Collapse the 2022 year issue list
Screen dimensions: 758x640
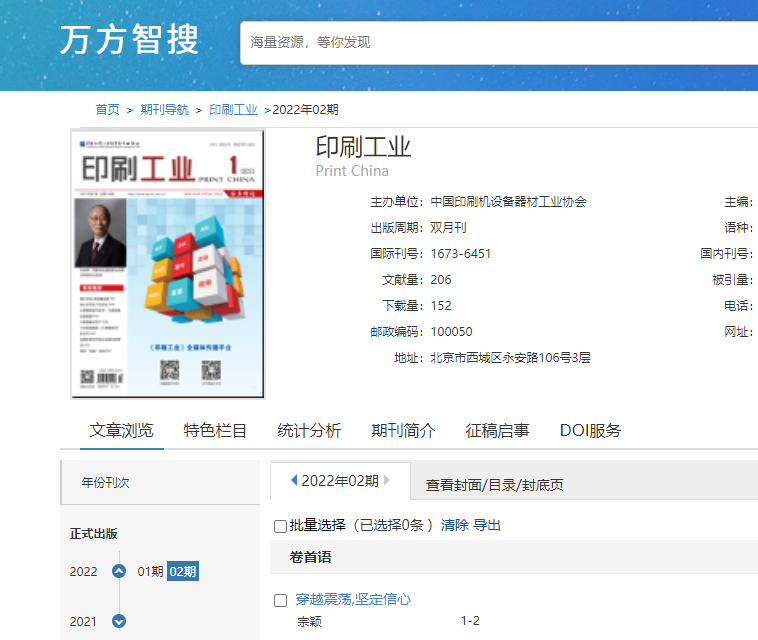(119, 571)
